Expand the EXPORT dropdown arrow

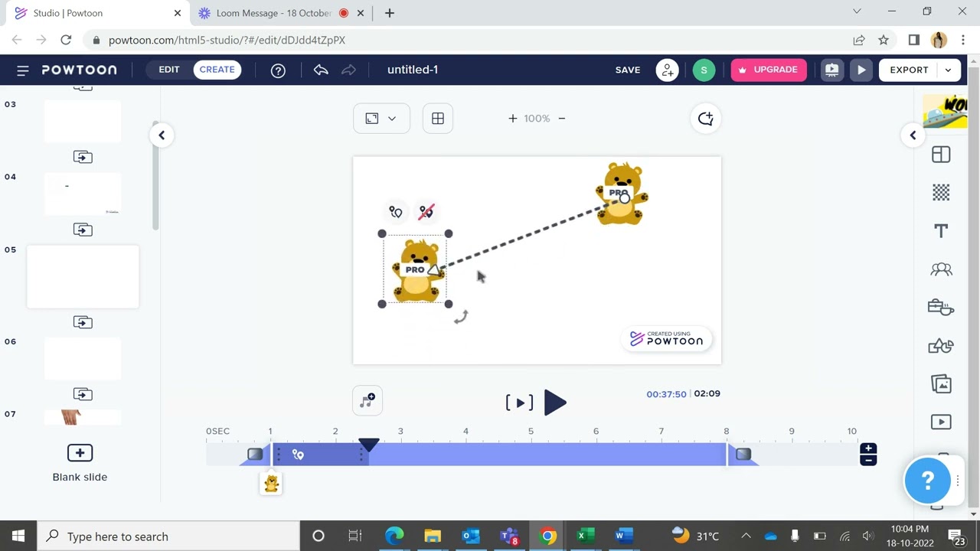tap(949, 70)
